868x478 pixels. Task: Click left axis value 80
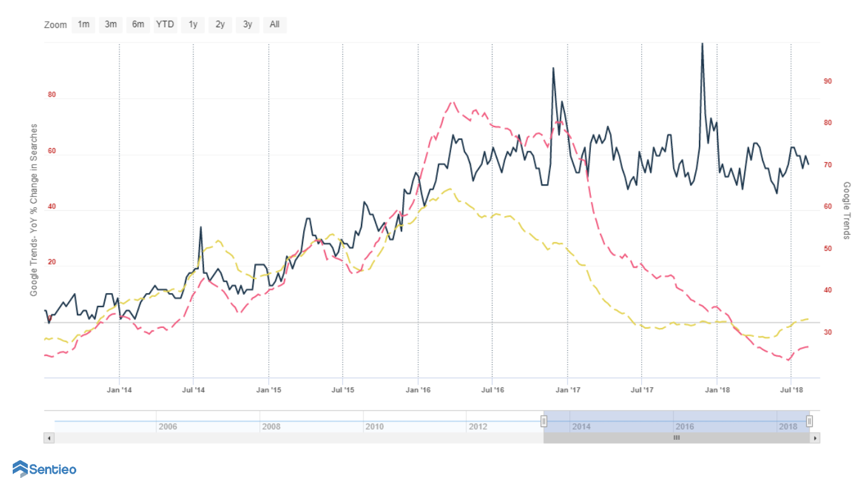(x=51, y=95)
